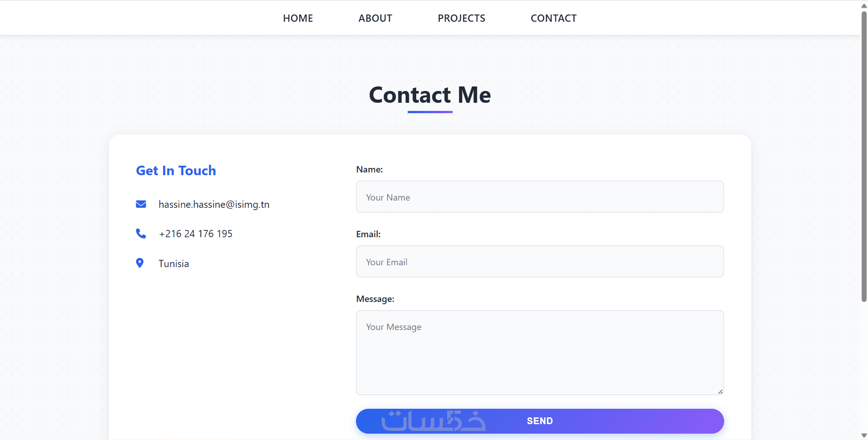
Task: Click the phone number +216 24 176 195
Action: click(195, 234)
